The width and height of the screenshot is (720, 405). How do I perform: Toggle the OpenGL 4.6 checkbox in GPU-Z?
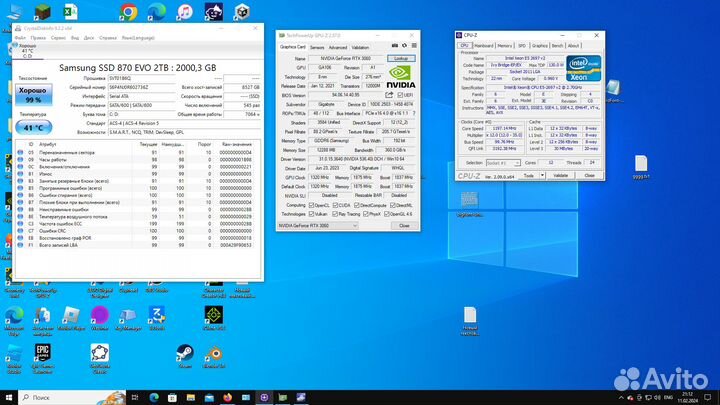tap(387, 214)
